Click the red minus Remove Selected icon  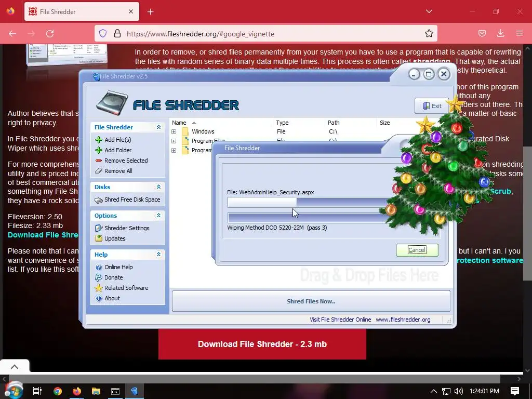tap(98, 161)
